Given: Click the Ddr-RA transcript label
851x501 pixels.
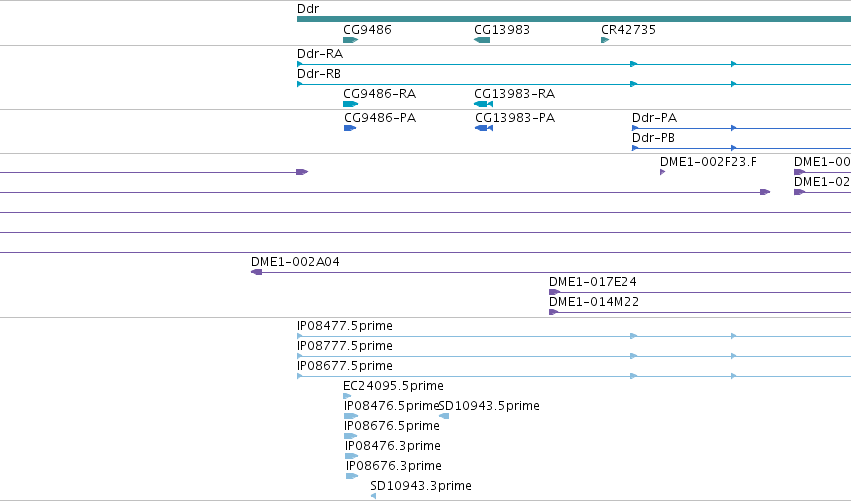Looking at the screenshot, I should pyautogui.click(x=320, y=54).
